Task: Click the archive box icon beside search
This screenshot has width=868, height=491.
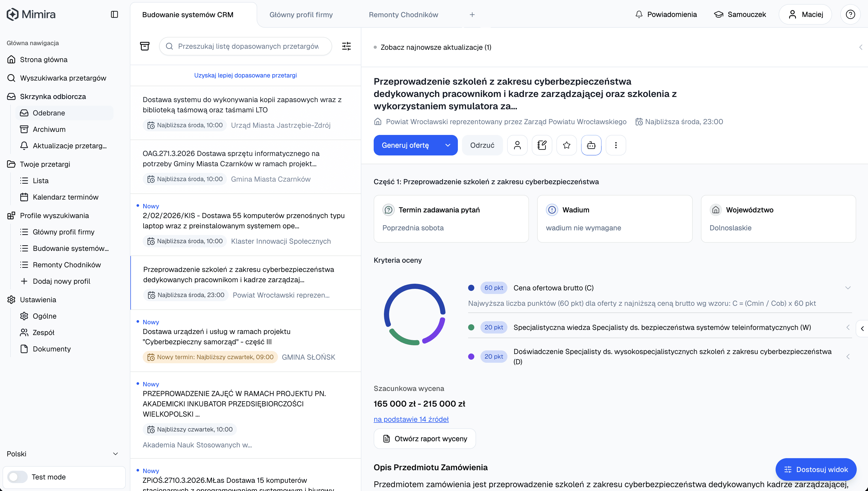Action: click(x=145, y=46)
